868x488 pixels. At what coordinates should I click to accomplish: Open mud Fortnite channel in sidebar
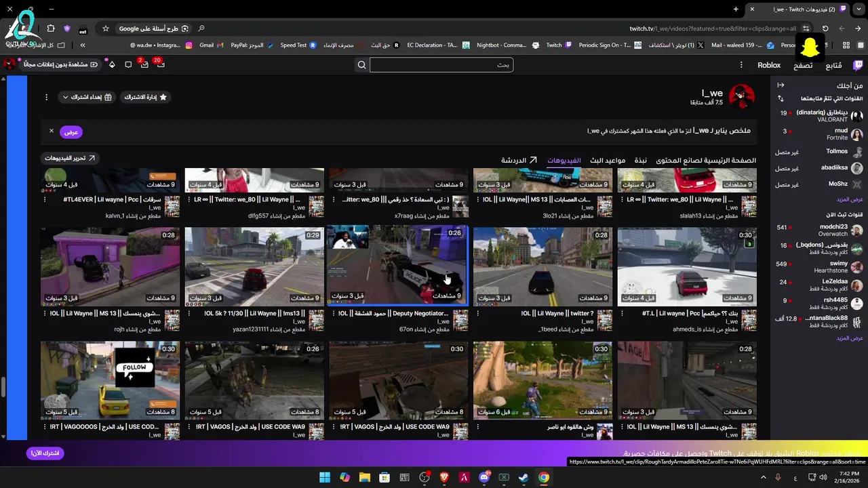(819, 134)
